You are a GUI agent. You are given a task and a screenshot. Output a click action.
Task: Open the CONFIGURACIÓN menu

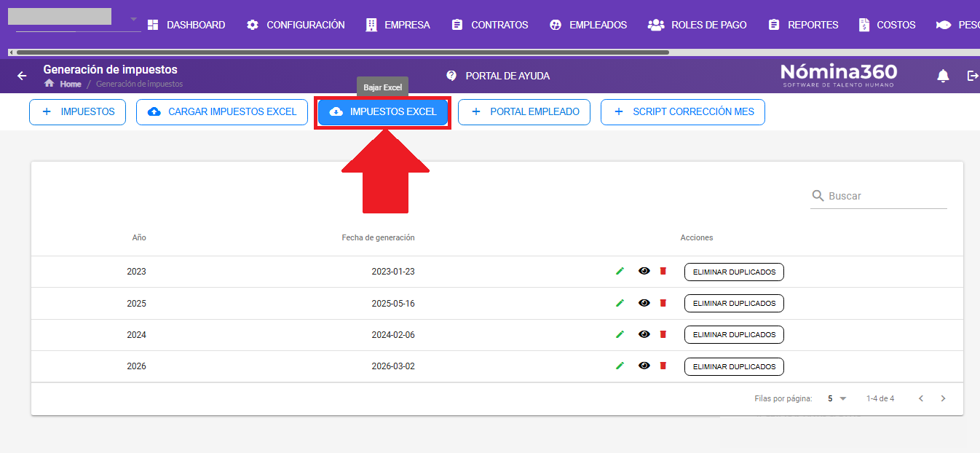coord(296,25)
